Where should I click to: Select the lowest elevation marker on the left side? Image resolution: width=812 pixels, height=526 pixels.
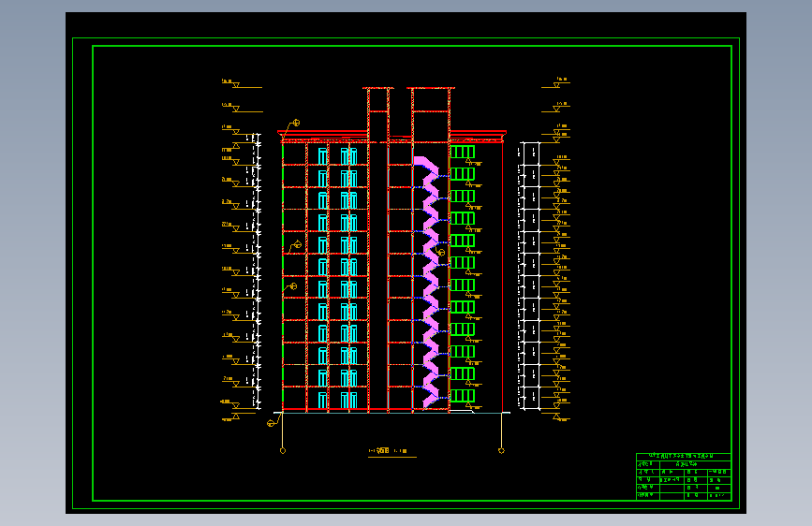pyautogui.click(x=238, y=416)
